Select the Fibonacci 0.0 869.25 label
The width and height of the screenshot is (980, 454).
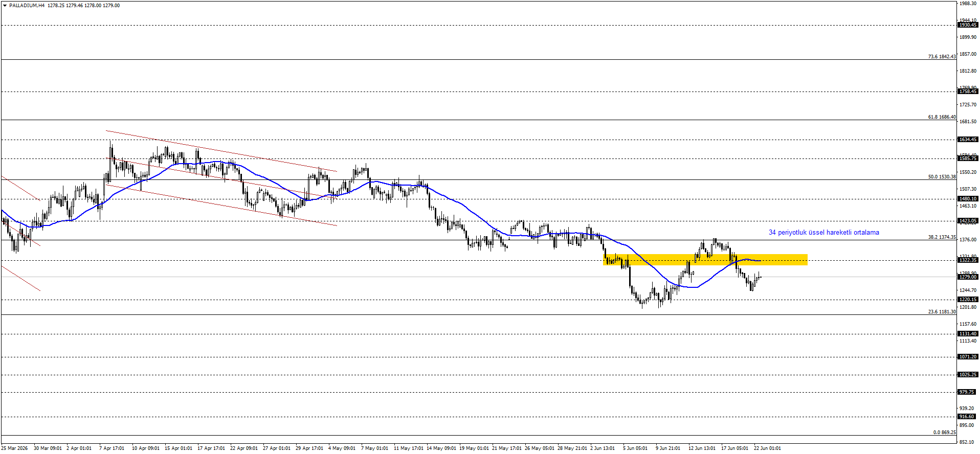click(944, 433)
